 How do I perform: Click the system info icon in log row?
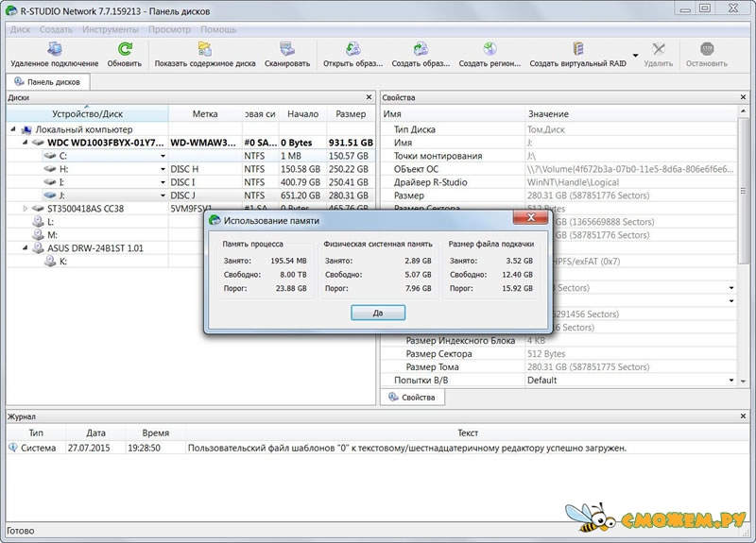13,448
